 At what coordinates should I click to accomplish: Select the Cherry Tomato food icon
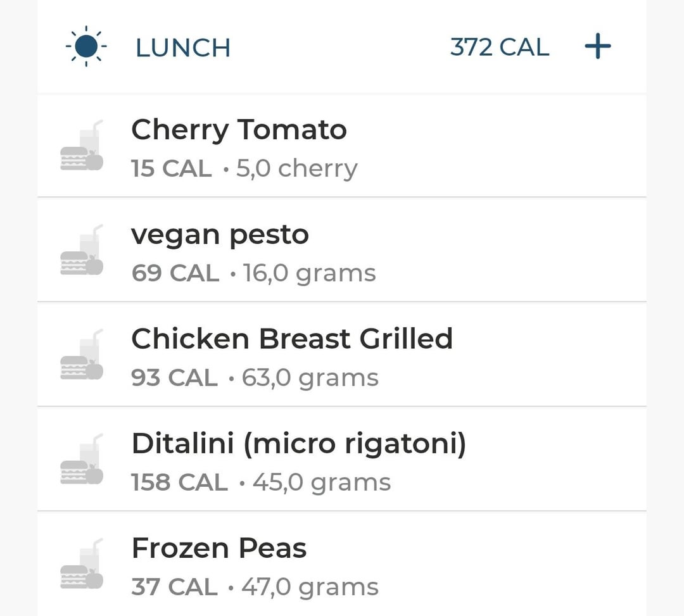pyautogui.click(x=82, y=145)
